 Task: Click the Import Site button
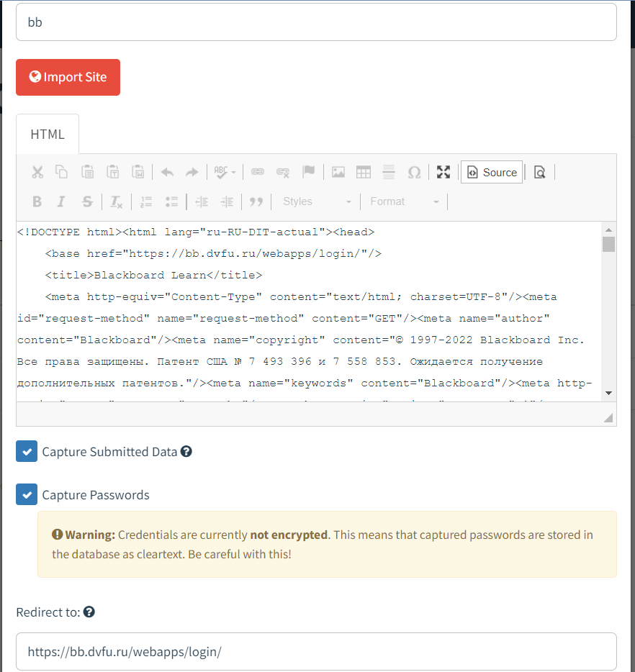point(68,77)
